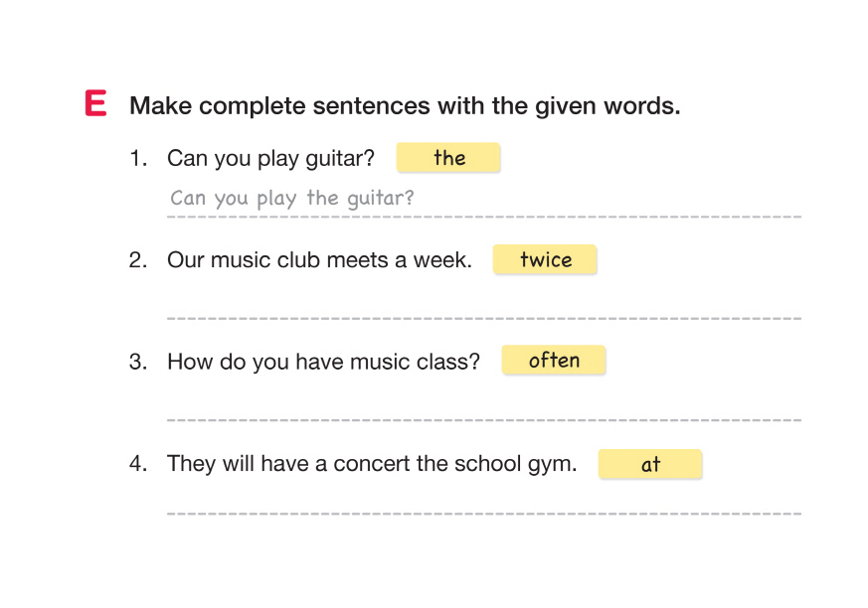
Task: Click the item number 2 label
Action: pyautogui.click(x=137, y=260)
